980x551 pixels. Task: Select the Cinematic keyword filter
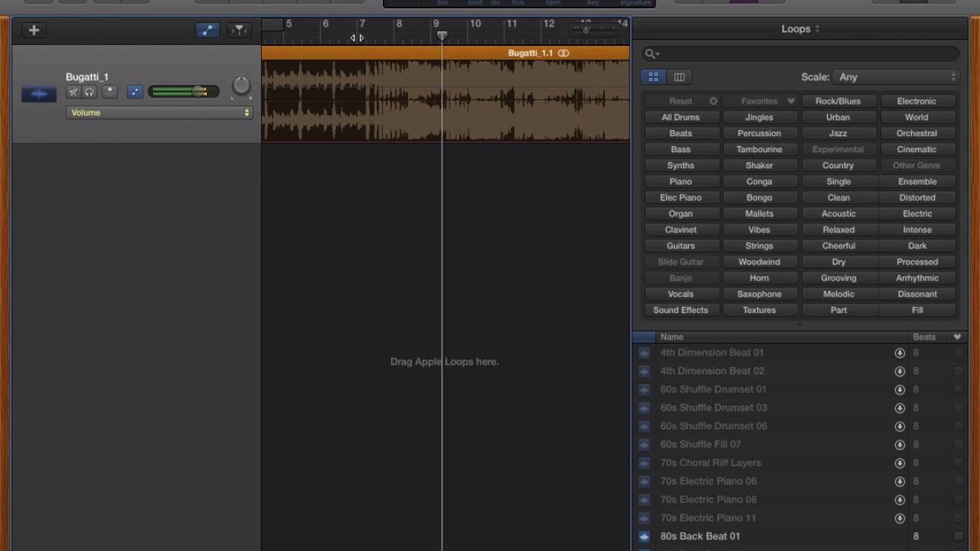pos(917,149)
